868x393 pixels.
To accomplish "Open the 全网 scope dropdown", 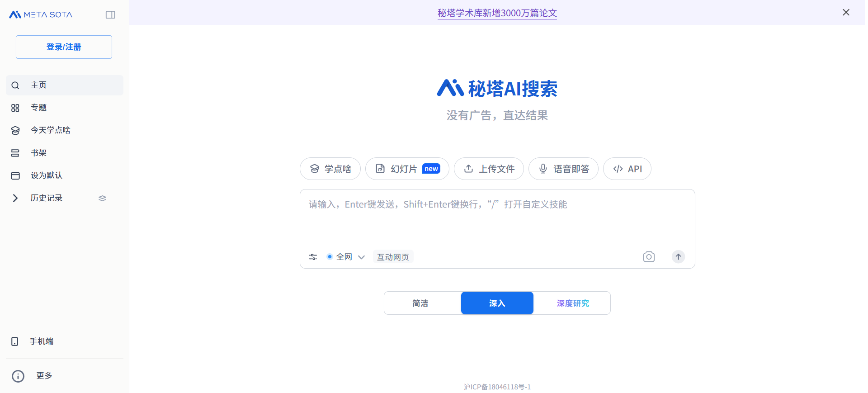I will [x=346, y=257].
